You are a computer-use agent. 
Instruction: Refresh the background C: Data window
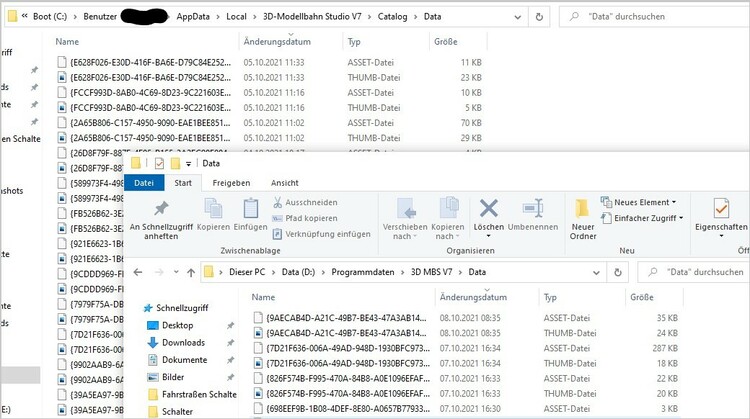tap(539, 17)
